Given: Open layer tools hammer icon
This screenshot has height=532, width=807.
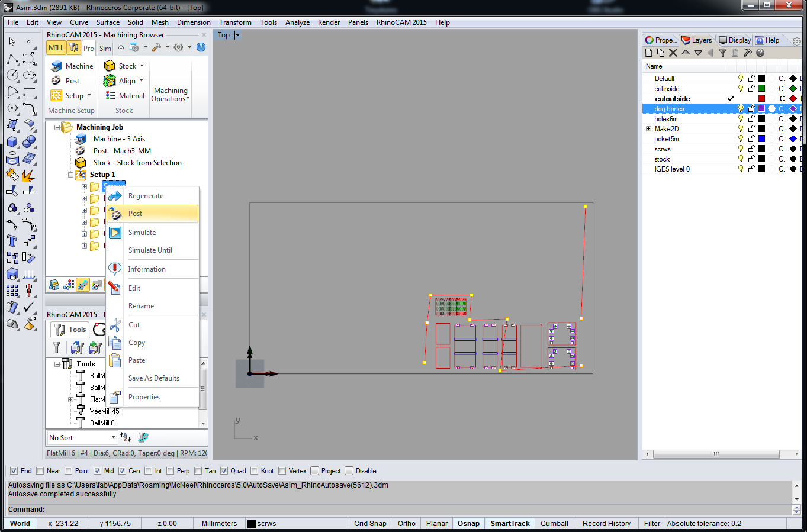Looking at the screenshot, I should [x=747, y=53].
